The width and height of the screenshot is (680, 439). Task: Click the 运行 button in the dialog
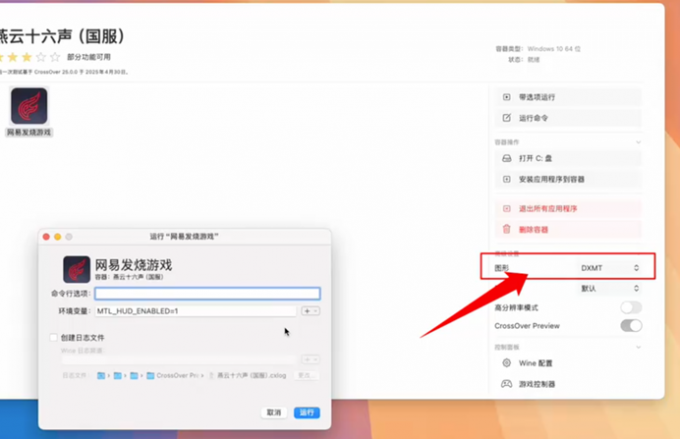point(307,413)
